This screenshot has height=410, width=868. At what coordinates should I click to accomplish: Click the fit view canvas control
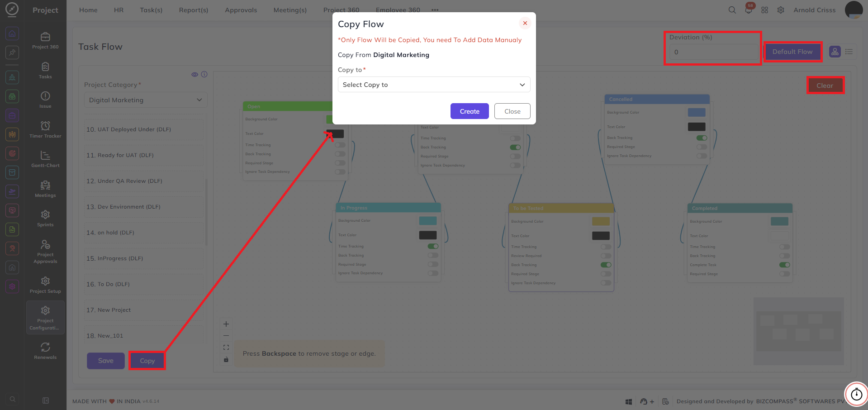226,348
